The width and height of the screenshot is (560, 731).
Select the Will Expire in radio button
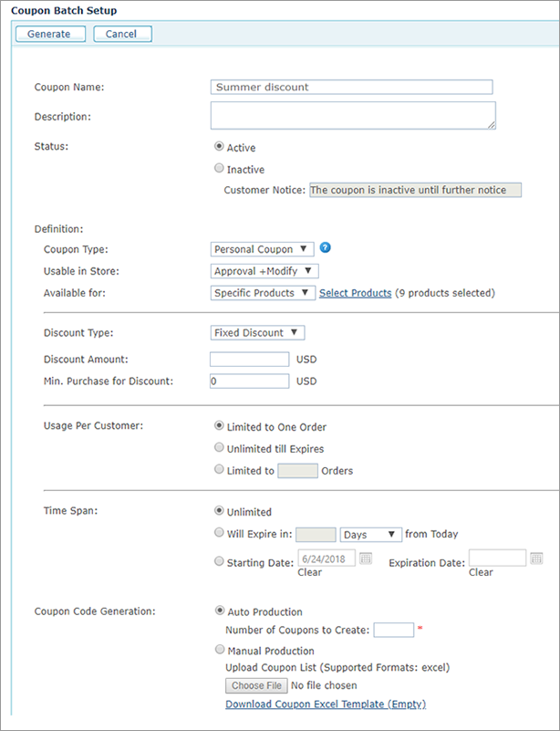click(x=219, y=532)
